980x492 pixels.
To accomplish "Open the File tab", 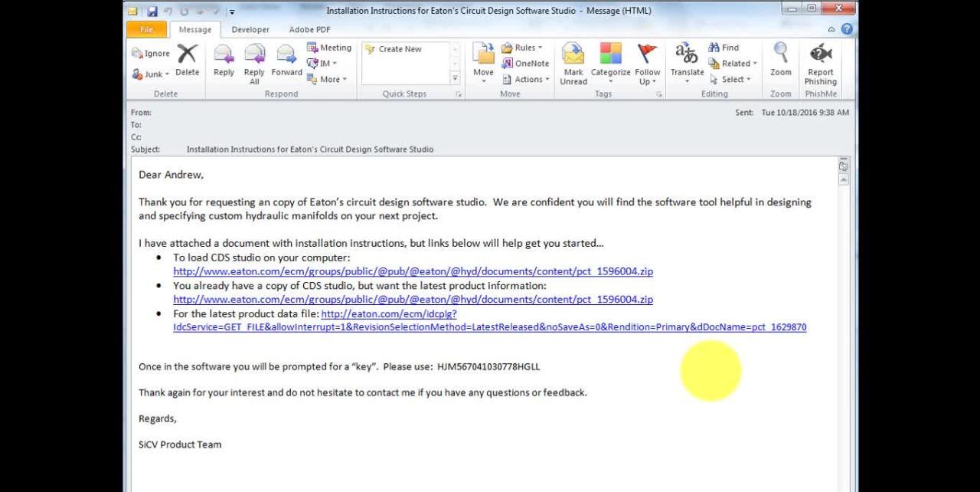I will (x=146, y=30).
